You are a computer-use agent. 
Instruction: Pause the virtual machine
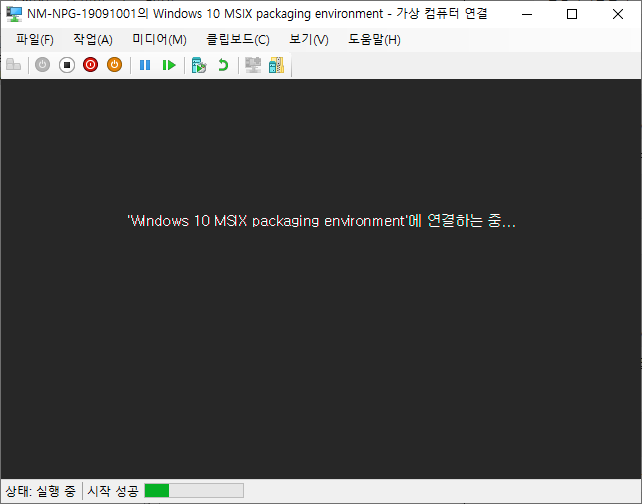coord(145,65)
